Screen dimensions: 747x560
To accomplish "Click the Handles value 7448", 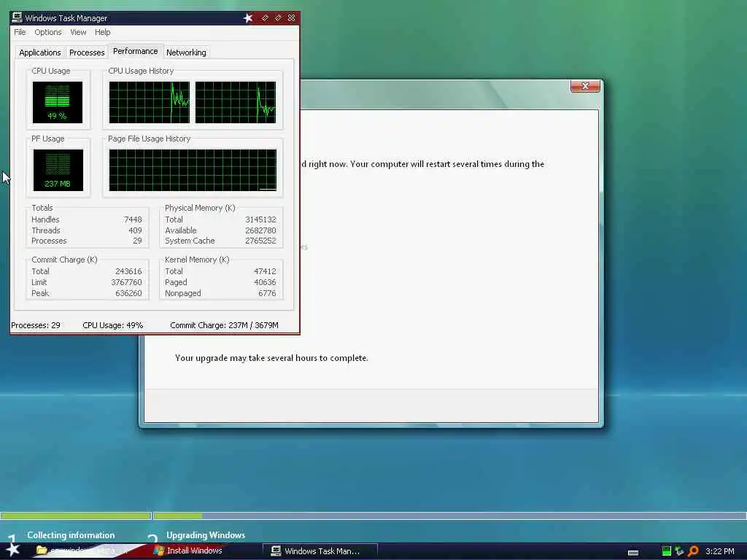I will [x=133, y=219].
